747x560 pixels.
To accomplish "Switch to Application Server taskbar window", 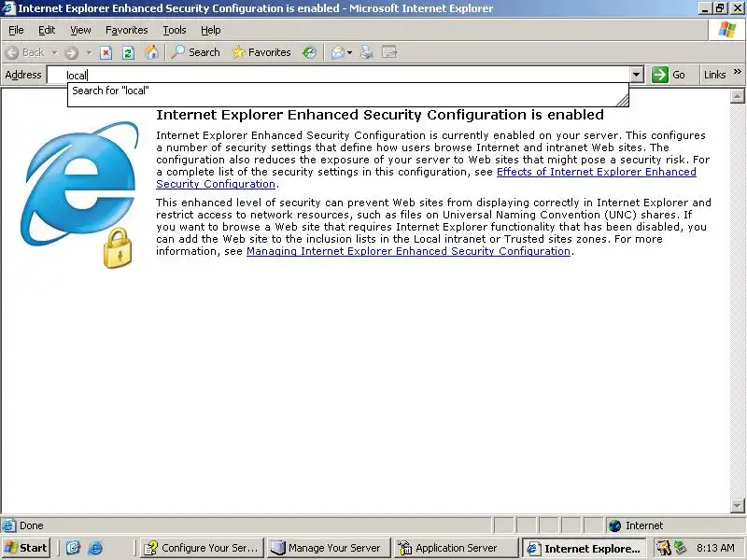I will (455, 548).
